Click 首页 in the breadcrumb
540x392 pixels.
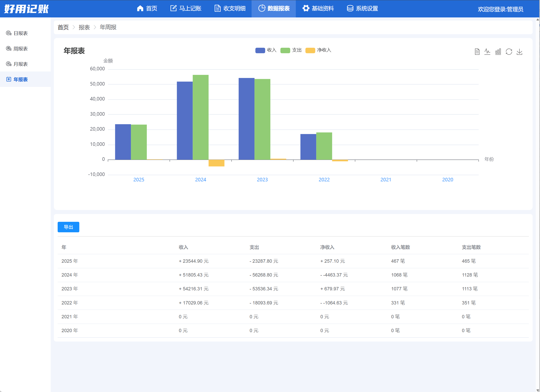coord(63,27)
